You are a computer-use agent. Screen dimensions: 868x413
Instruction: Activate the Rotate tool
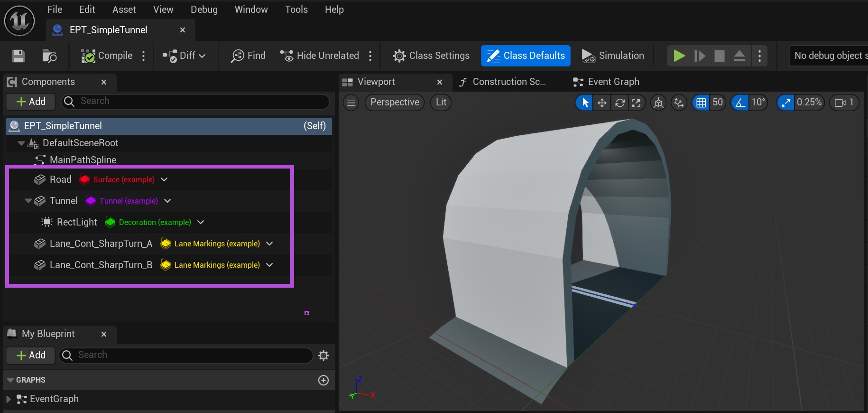coord(619,103)
